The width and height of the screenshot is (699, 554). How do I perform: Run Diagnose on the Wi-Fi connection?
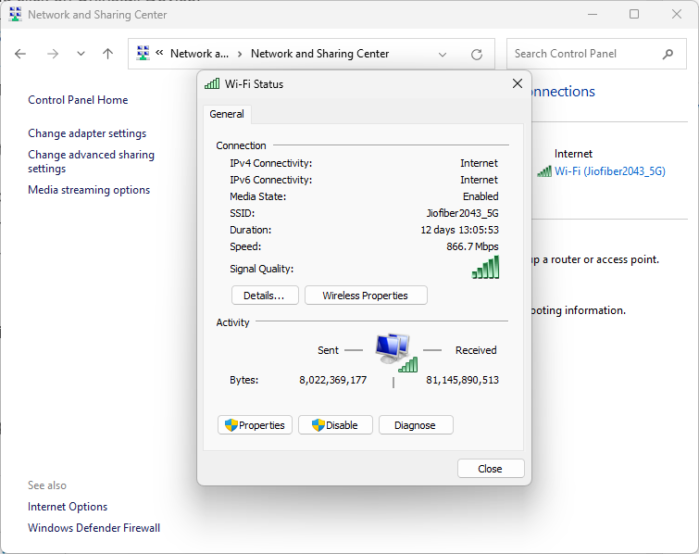click(x=415, y=425)
